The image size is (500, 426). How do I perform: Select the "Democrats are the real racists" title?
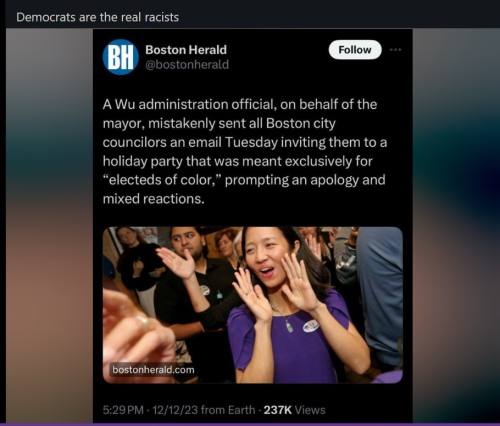tap(98, 17)
